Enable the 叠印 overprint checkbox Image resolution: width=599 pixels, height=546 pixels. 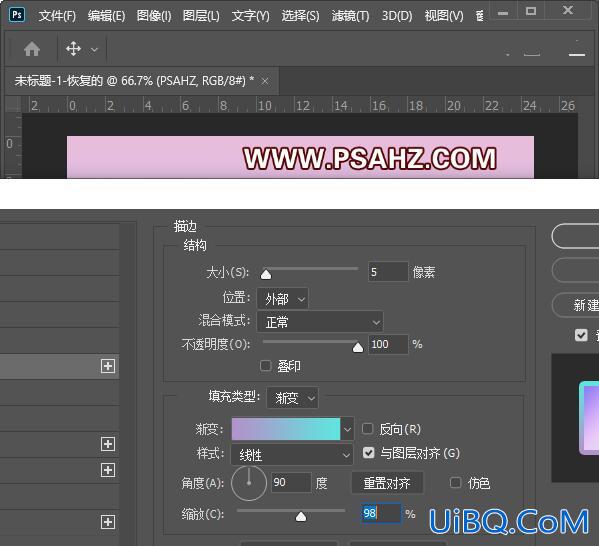(x=266, y=366)
